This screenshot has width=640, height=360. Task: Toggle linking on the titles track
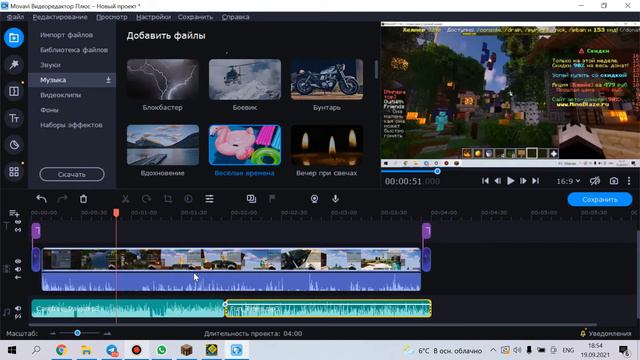point(18,230)
